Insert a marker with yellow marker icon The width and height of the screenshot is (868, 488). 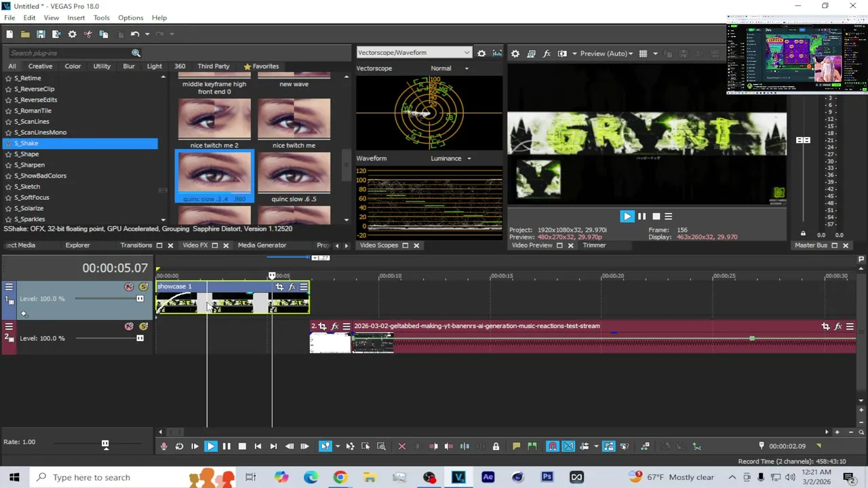click(516, 446)
